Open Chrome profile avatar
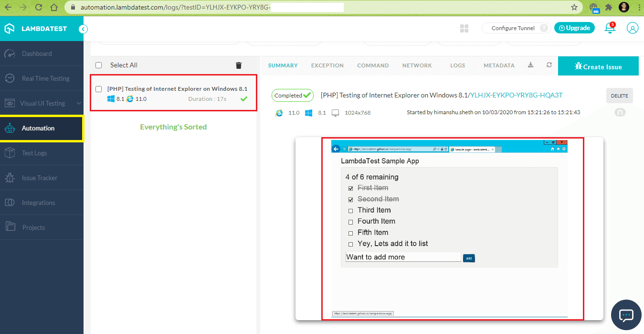This screenshot has width=644, height=334. coord(624,8)
